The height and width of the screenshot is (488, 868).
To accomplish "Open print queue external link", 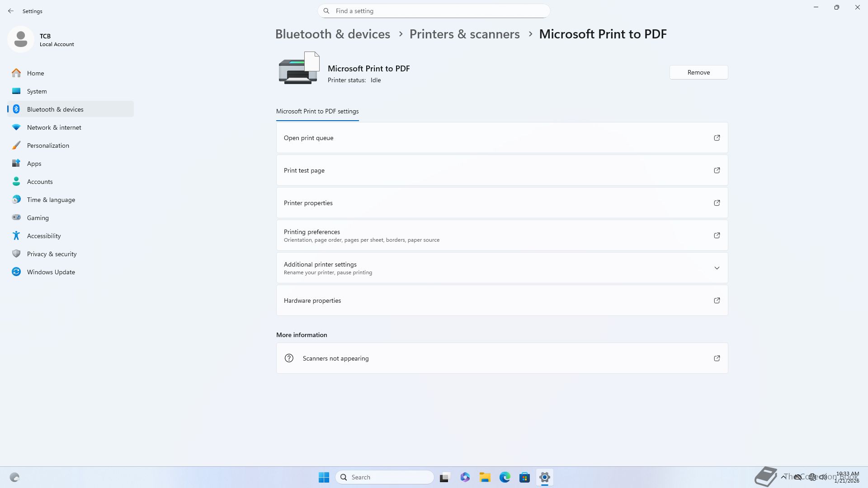I will click(x=717, y=138).
